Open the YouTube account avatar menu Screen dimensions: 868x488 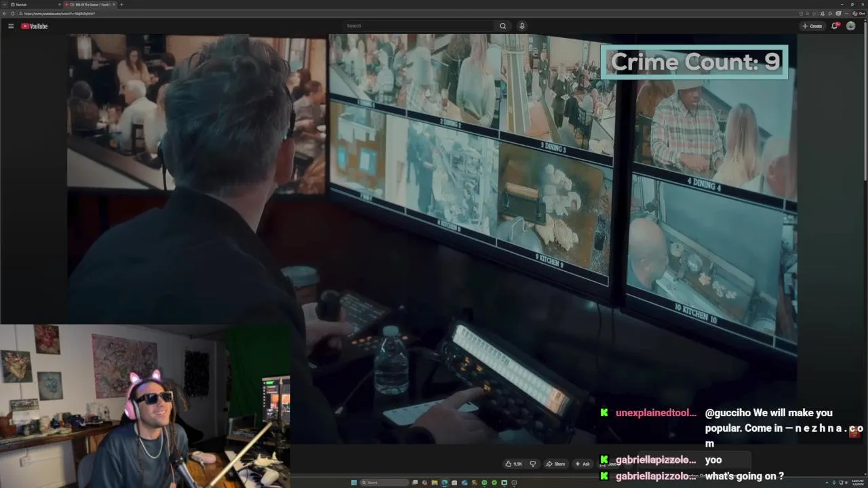(x=850, y=26)
